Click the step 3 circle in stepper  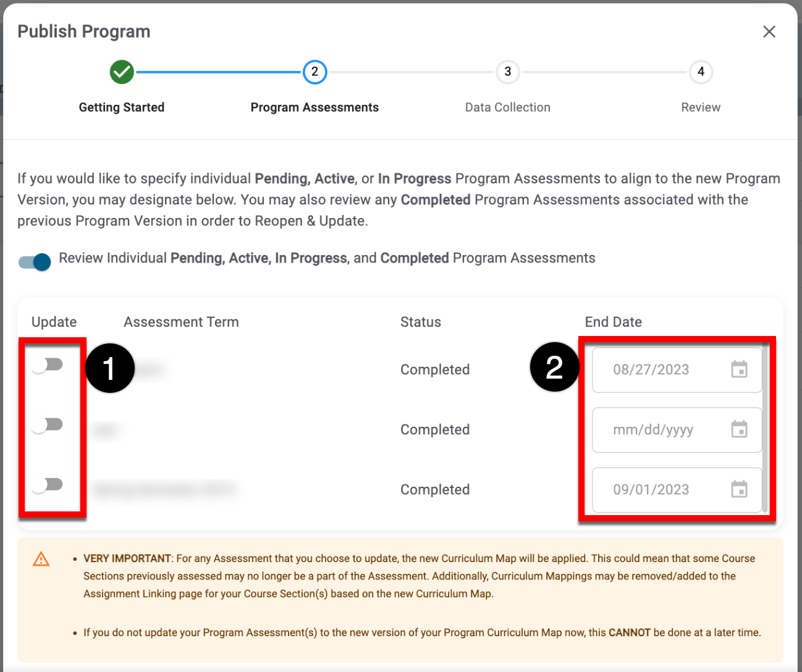click(507, 72)
